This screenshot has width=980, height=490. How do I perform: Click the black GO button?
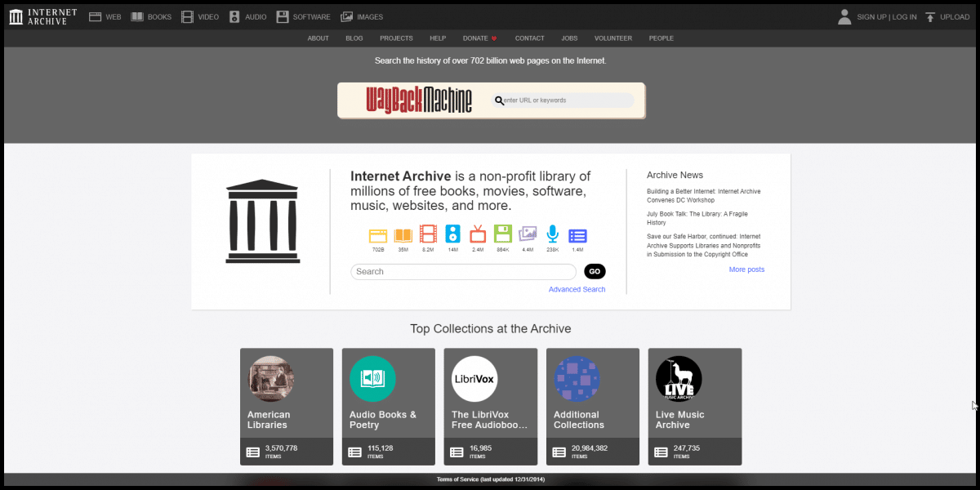[595, 272]
